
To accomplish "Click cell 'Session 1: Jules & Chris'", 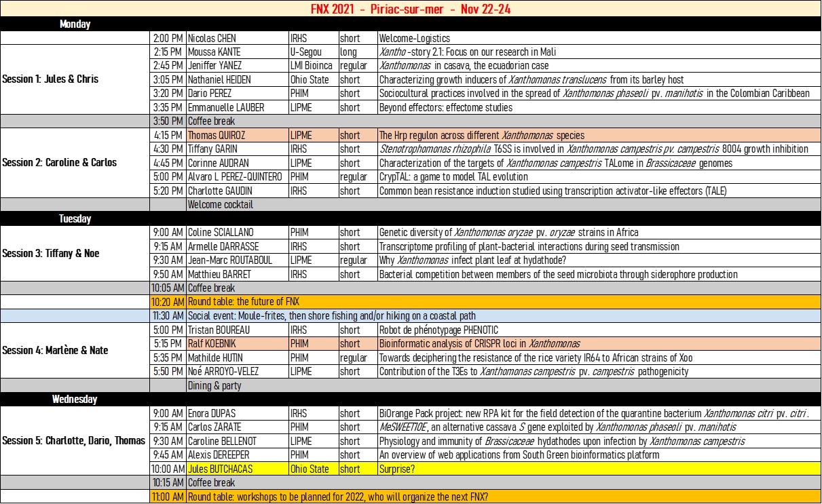I will click(x=75, y=79).
